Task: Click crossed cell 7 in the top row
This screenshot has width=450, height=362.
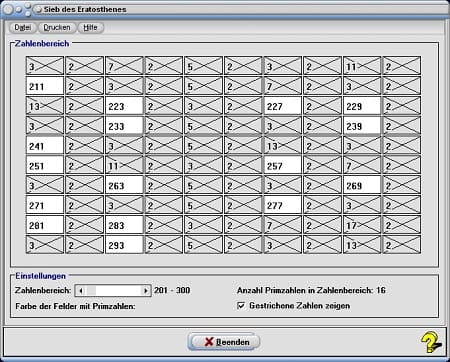Action: tap(124, 66)
